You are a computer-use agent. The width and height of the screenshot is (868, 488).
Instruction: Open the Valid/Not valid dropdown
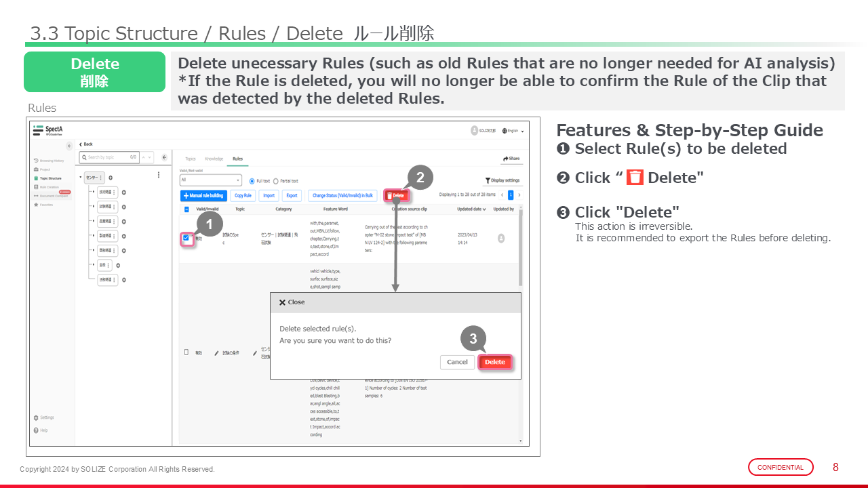(210, 180)
